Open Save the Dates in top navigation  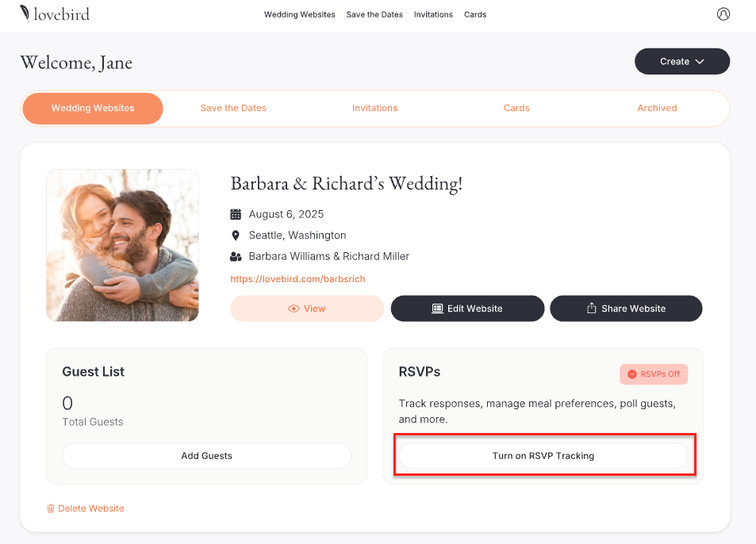click(374, 14)
